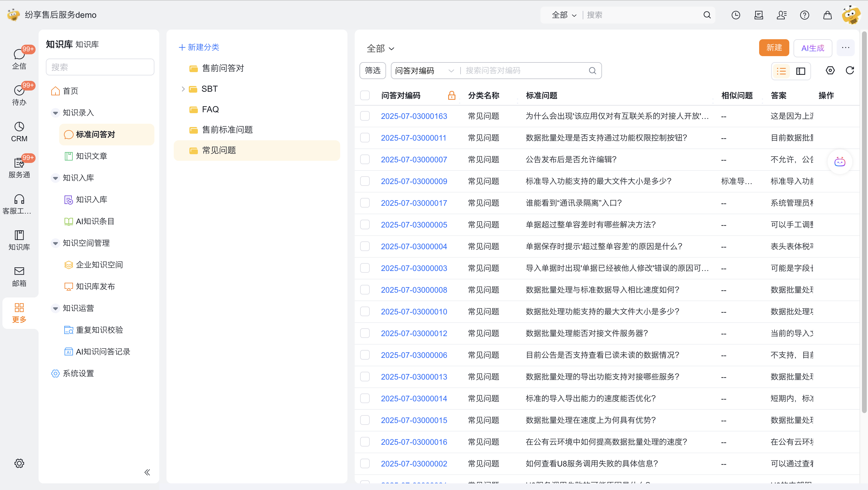Screen dimensions: 868x490
Task: Switch to split panel view icon
Action: point(801,71)
